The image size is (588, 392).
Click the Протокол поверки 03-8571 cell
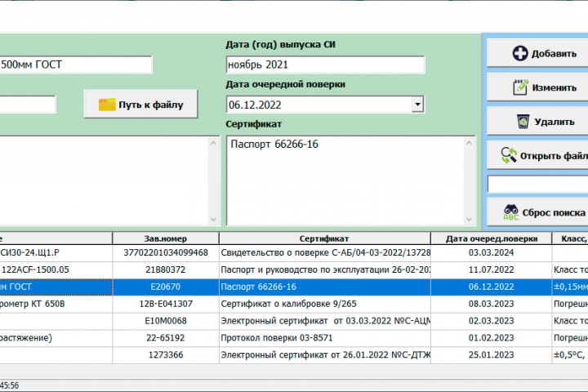coord(325,338)
